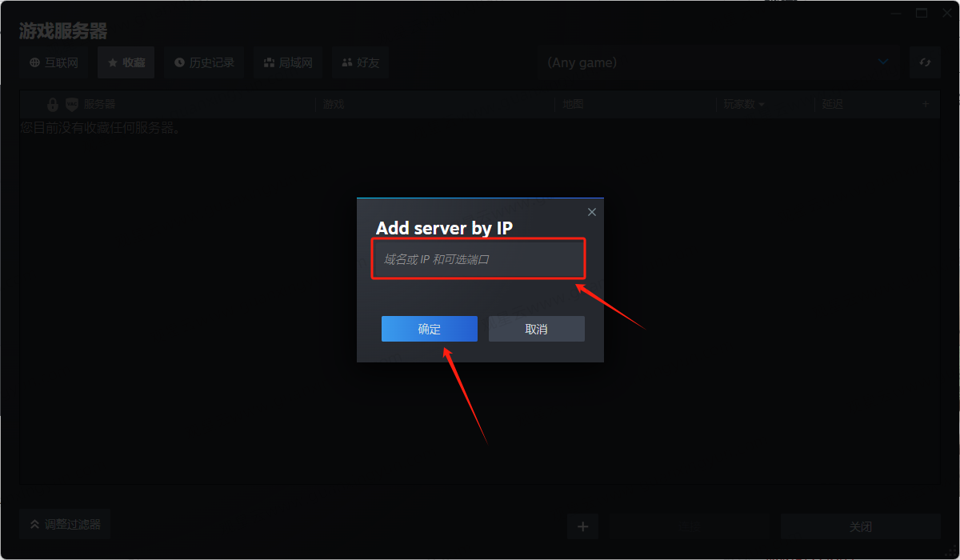960x560 pixels.
Task: Sort by the 延迟 latency column
Action: tap(832, 104)
